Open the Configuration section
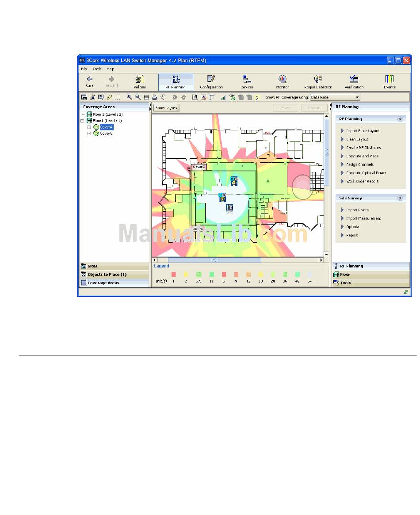420x515 pixels. (x=211, y=82)
